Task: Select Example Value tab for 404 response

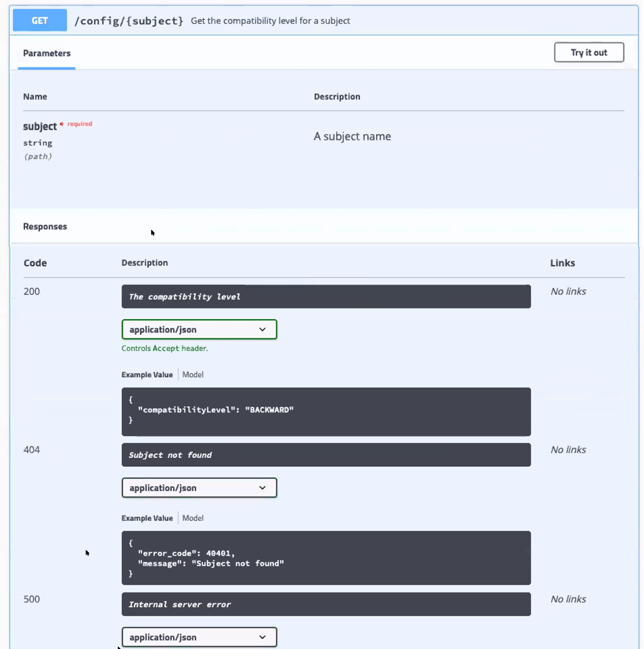Action: [x=147, y=518]
